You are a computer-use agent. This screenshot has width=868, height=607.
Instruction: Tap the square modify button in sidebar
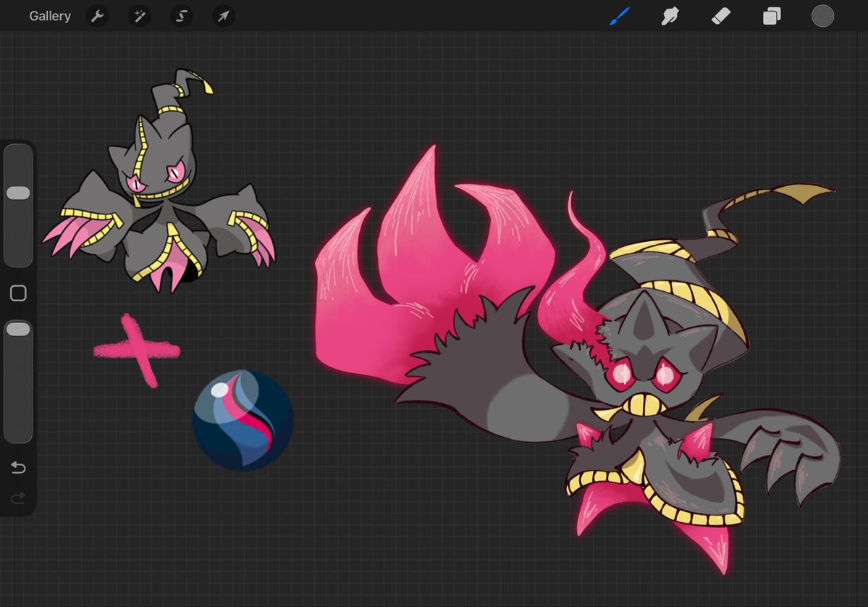coord(18,293)
